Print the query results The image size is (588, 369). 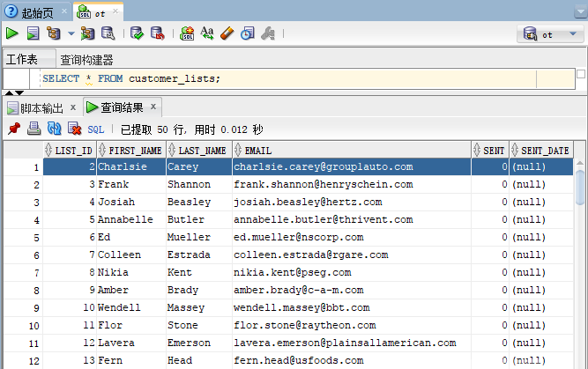pos(33,129)
